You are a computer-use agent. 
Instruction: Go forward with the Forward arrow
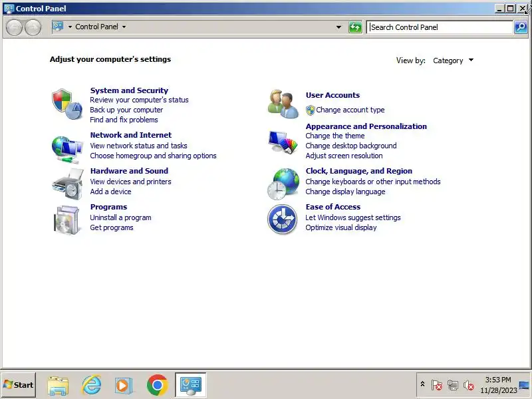pos(33,27)
